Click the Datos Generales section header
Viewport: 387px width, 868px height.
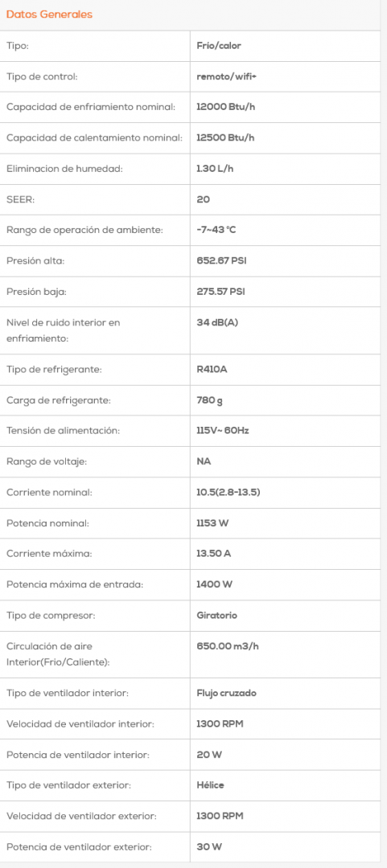tap(49, 15)
